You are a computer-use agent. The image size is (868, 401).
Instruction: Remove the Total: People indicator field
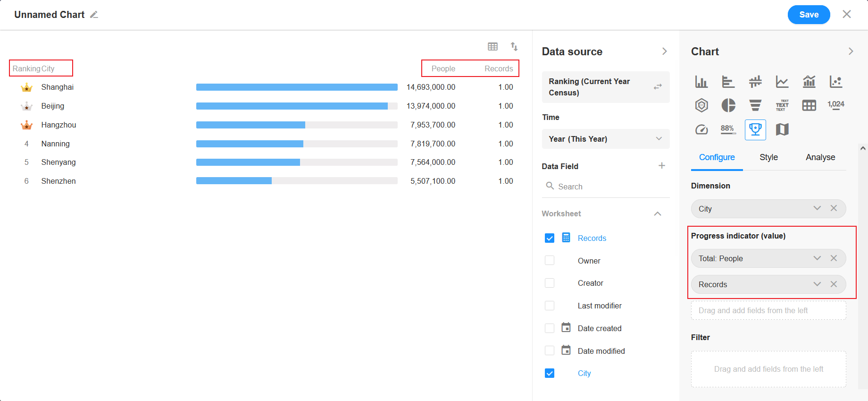coord(834,258)
